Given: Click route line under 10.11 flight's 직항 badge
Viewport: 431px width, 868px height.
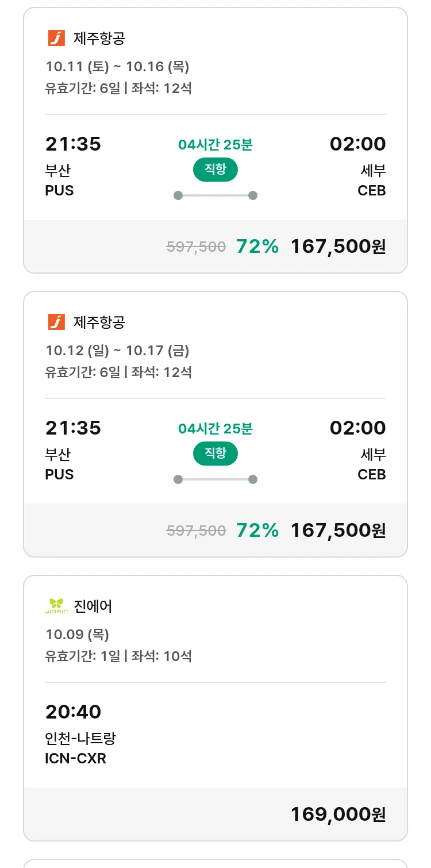Looking at the screenshot, I should tap(215, 195).
